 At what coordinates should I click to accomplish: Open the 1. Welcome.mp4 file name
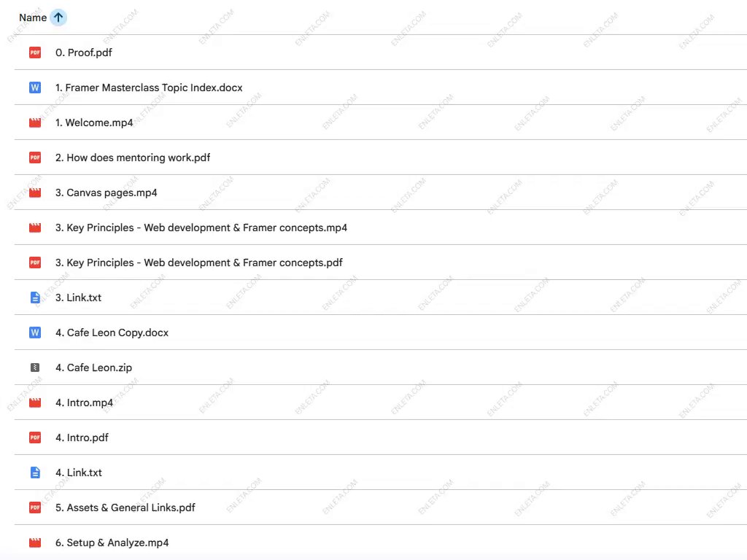(x=94, y=122)
